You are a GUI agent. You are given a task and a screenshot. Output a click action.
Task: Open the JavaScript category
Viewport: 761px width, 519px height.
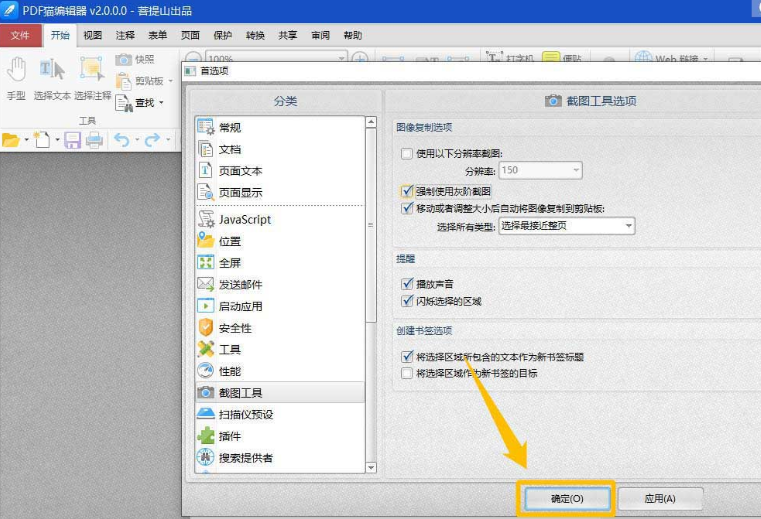[280, 219]
